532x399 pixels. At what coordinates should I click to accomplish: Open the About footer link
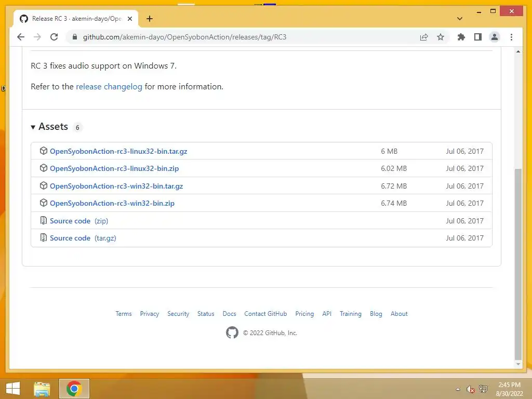399,314
